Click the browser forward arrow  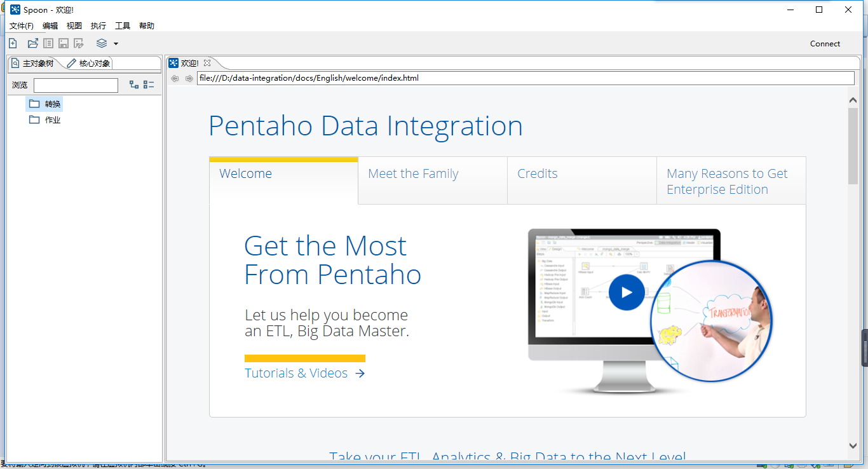click(x=189, y=78)
